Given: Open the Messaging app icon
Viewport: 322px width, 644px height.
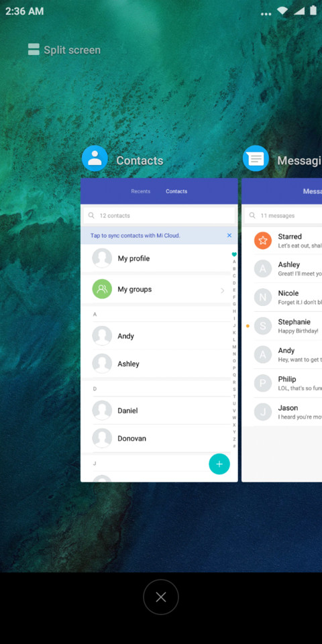Looking at the screenshot, I should tap(256, 158).
